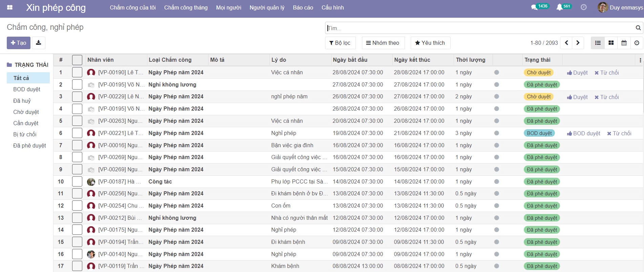This screenshot has width=644, height=272.
Task: Click the Tạo create button
Action: coord(19,43)
